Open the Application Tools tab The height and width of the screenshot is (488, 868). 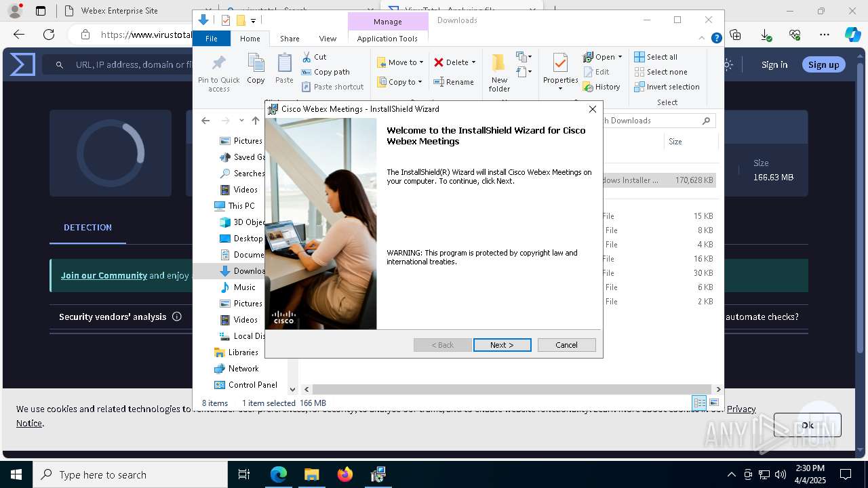[x=387, y=39]
